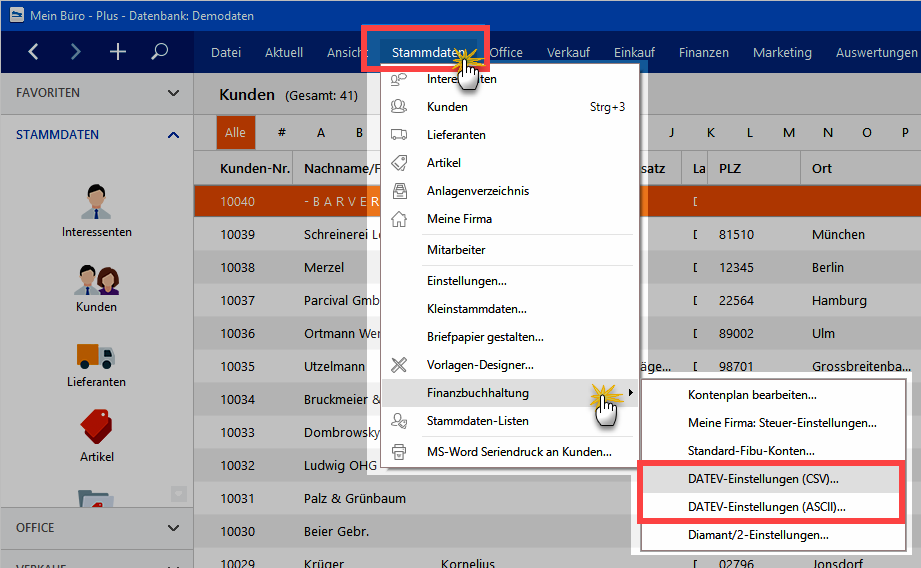Open the Aktuell menu

[x=284, y=52]
